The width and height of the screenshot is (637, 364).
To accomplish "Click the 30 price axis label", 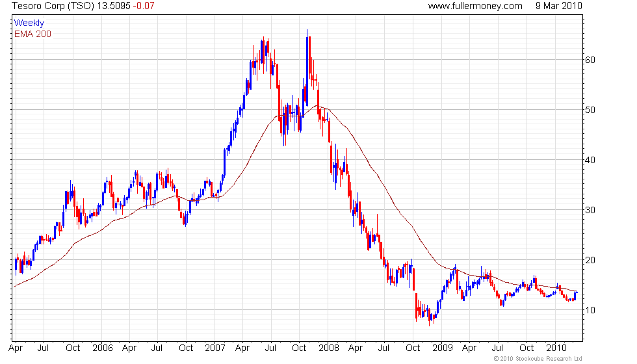I will point(590,210).
